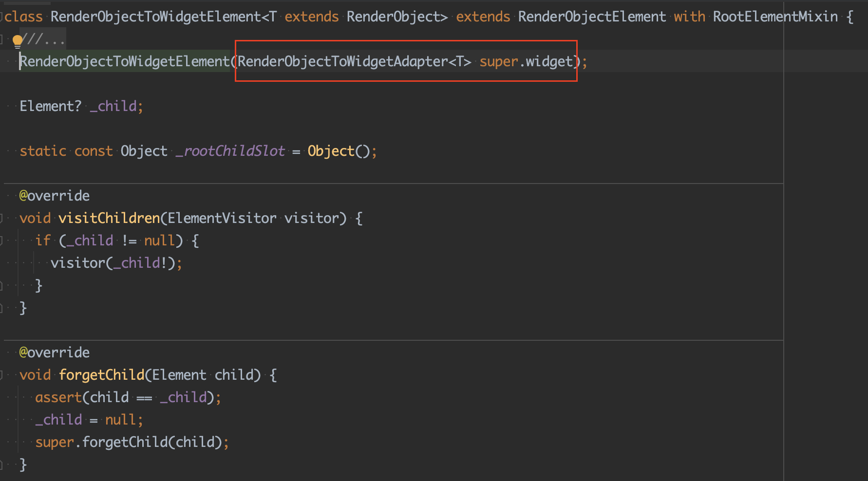The image size is (868, 481).
Task: Click the '_rootChildSlot' identifier
Action: pos(230,151)
